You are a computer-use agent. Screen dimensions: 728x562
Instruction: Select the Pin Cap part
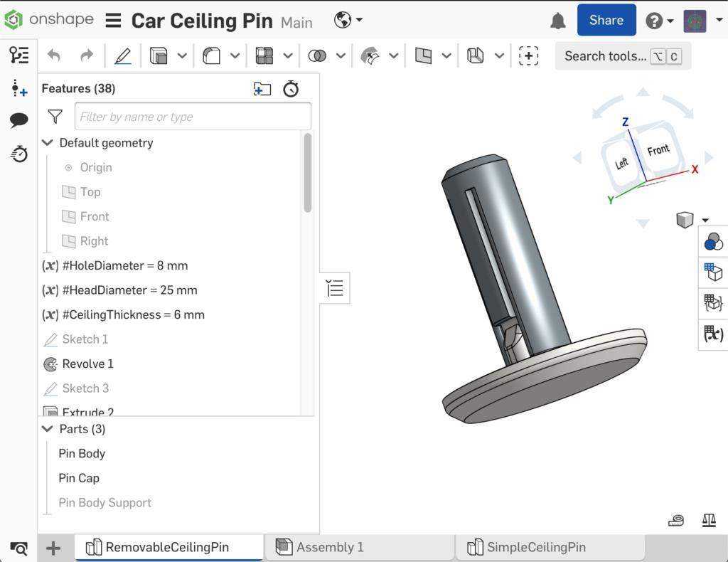(x=79, y=478)
